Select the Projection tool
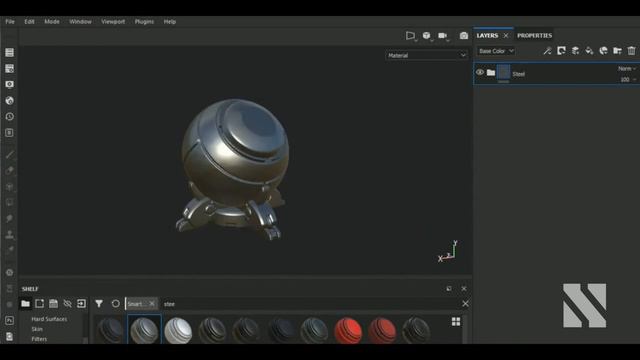The image size is (640, 360). click(9, 187)
